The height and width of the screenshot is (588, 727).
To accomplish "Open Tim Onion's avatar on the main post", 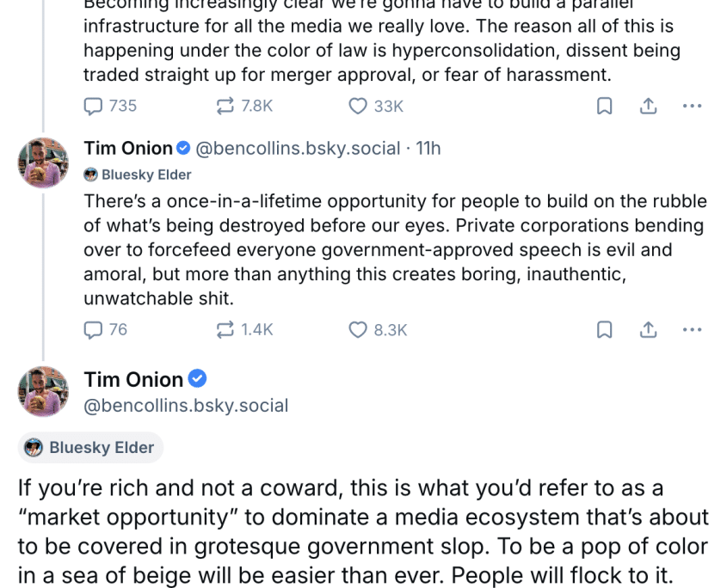I will 43,391.
